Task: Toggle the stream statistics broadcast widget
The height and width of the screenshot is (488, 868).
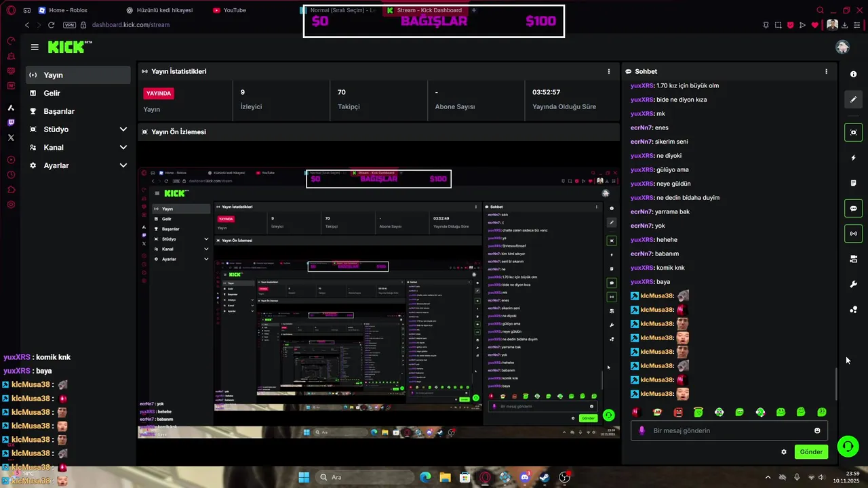Action: click(854, 234)
